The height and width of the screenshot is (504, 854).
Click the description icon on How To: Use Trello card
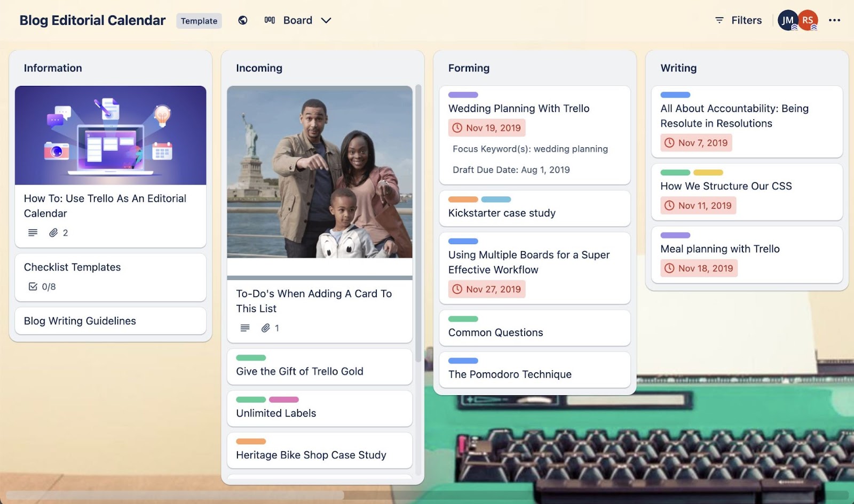(x=32, y=233)
